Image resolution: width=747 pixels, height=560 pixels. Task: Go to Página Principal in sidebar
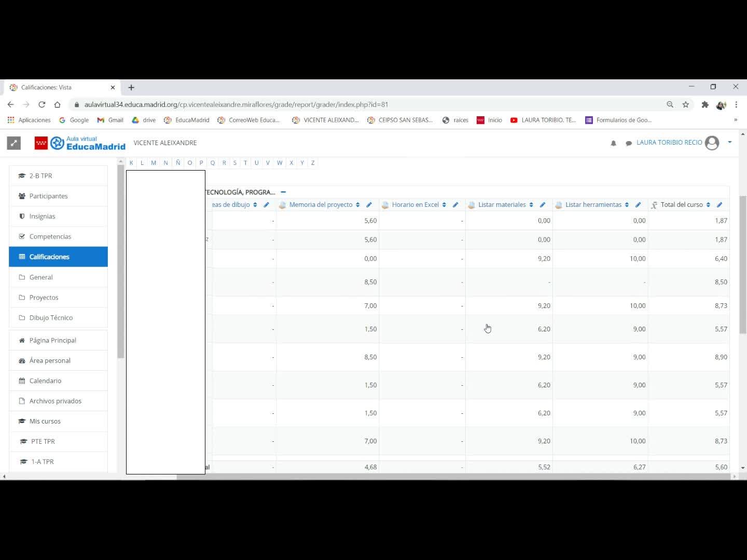coord(58,340)
